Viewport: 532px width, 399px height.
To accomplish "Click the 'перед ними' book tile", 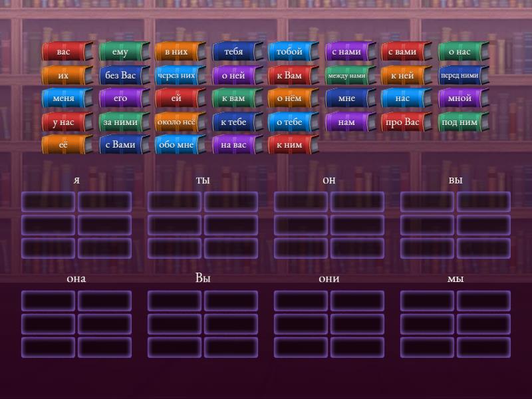I will 460,76.
